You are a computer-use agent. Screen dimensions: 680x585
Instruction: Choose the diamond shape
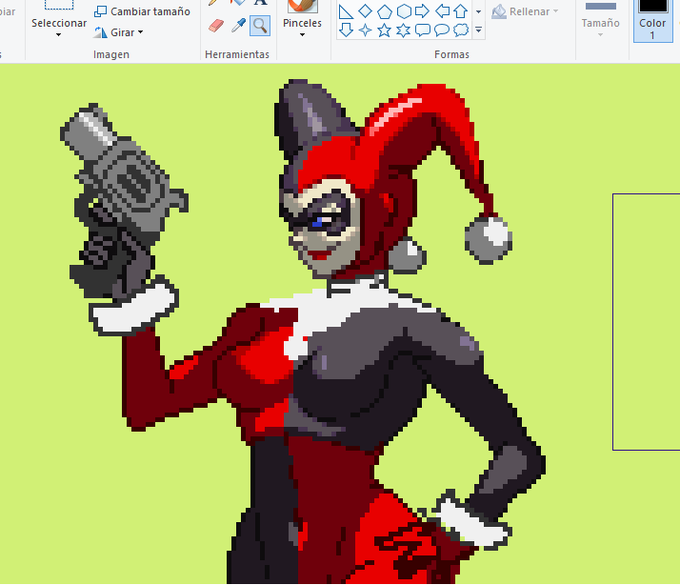point(365,11)
